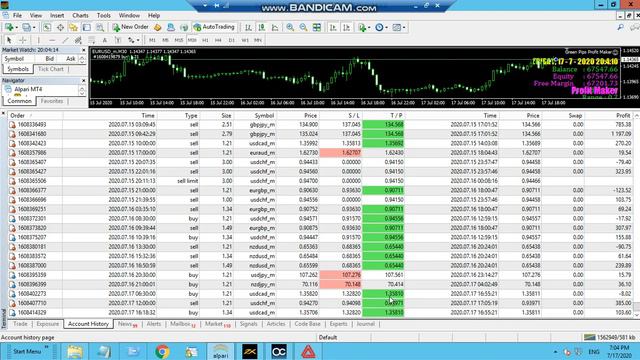Screen dimensions: 640x360
Task: Toggle the Market Watch toolbar icon
Action: tap(47, 27)
